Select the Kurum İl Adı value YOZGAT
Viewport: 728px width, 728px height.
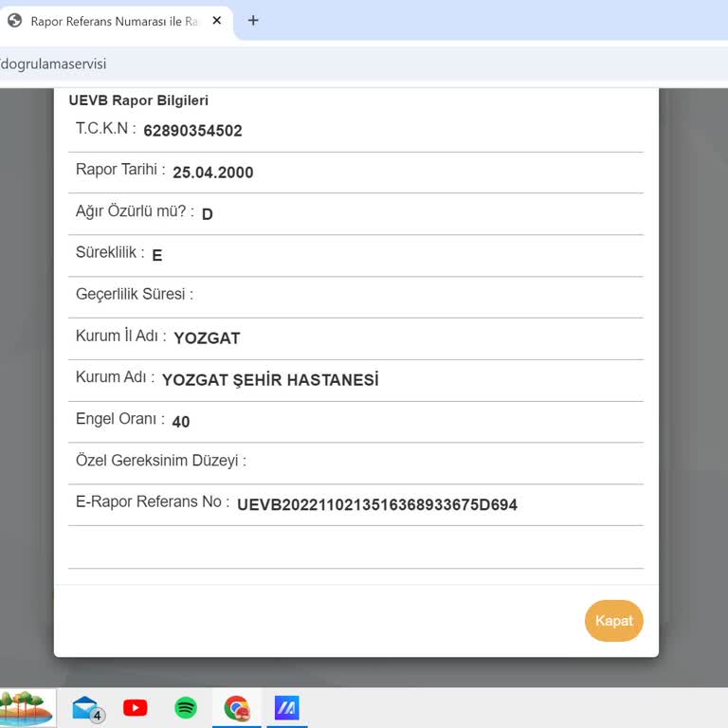coord(207,338)
